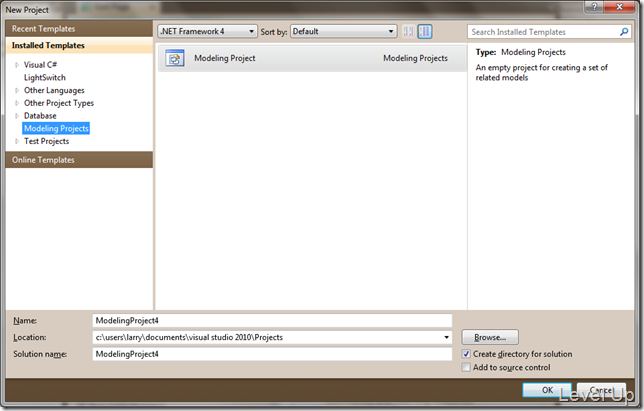Open the Recent Templates section

(79, 29)
